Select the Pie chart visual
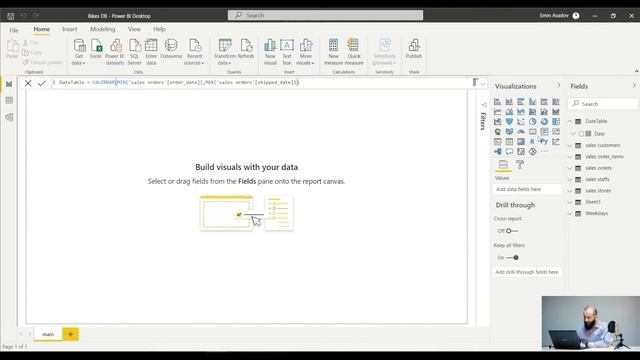 (533, 122)
